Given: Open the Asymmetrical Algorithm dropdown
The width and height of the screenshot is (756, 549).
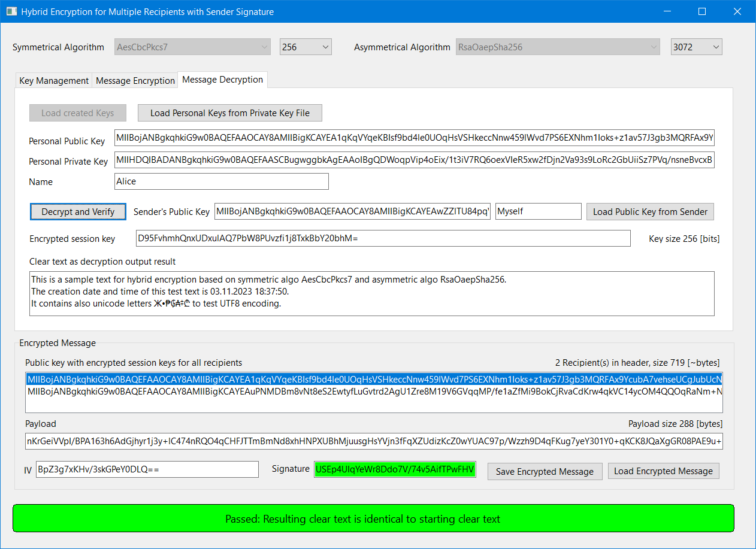Looking at the screenshot, I should (557, 46).
